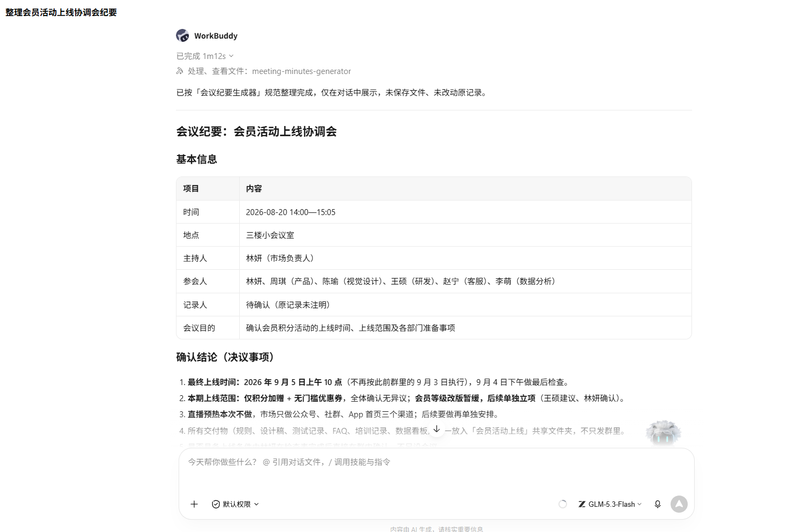802x532 pixels.
Task: Click the 待确认（原记录未注明） cell
Action: coord(465,305)
